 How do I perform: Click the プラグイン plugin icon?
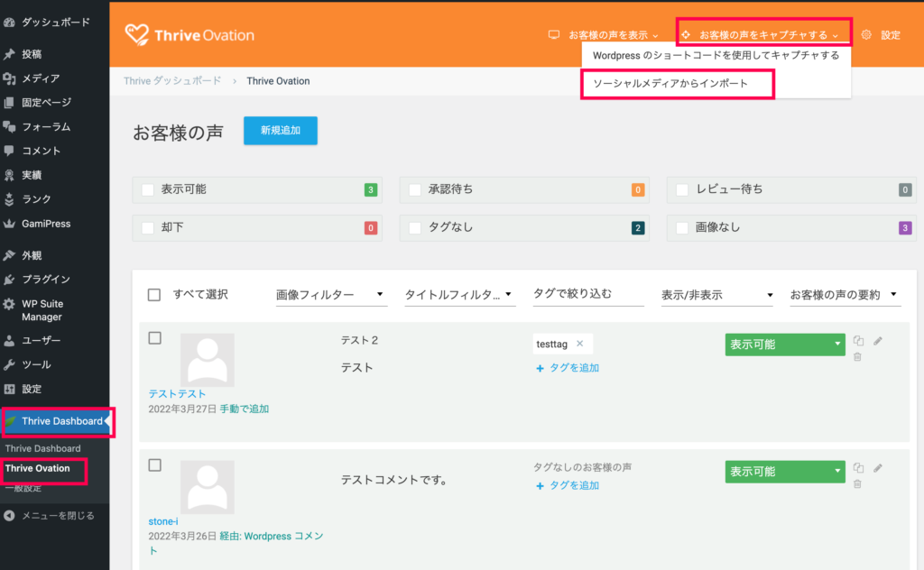(9, 279)
